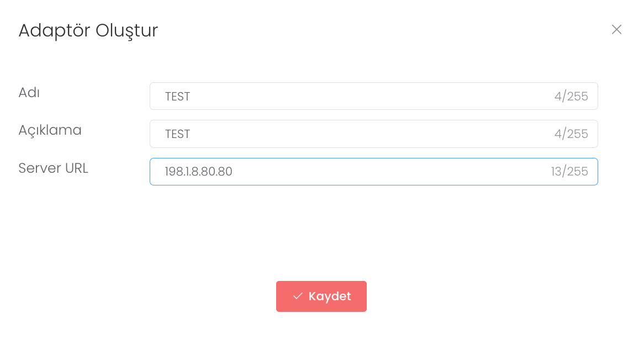Click the 198.1.8.80.80 address text
Screen dimensions: 644x340
click(198, 172)
